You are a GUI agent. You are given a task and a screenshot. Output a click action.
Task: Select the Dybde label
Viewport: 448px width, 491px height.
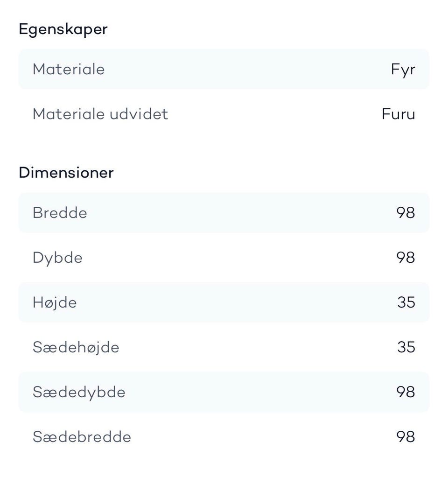[57, 259]
